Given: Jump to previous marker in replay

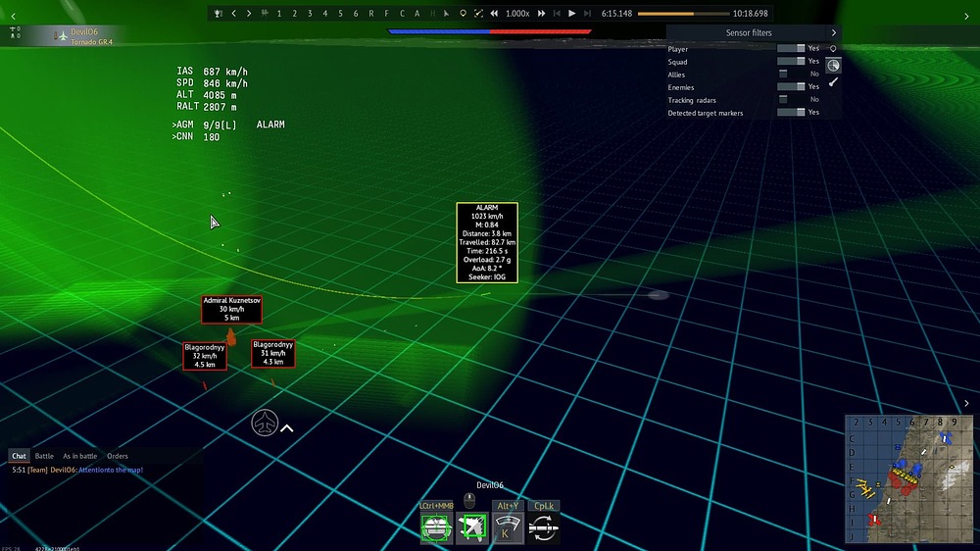Looking at the screenshot, I should [x=557, y=13].
